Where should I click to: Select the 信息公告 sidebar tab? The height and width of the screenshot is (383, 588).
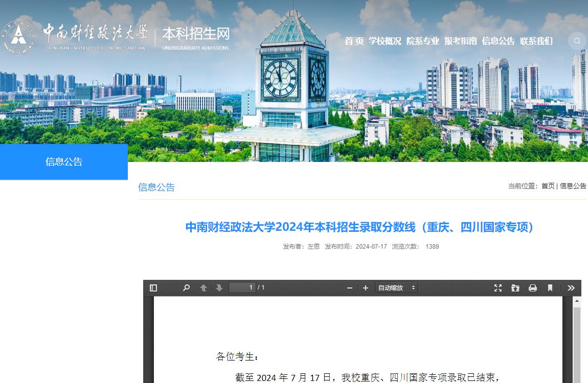pyautogui.click(x=64, y=162)
